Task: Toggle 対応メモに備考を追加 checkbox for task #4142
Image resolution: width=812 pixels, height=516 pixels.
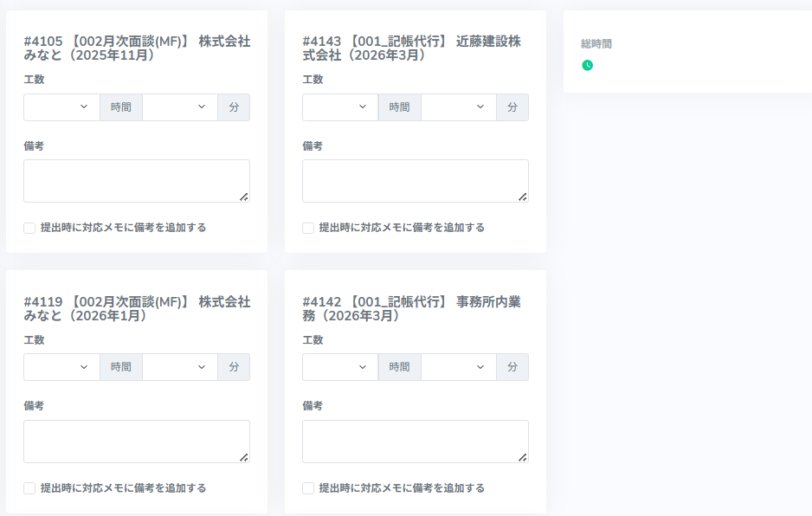Action: (308, 488)
